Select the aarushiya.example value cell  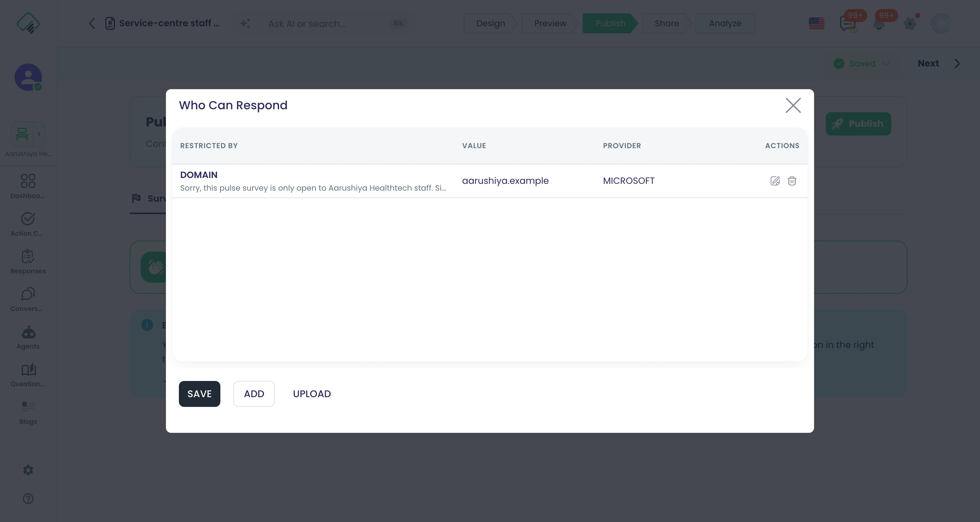(505, 181)
